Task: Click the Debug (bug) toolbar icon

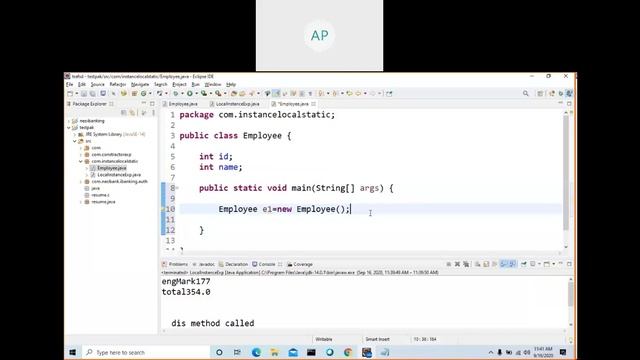Action: click(x=176, y=93)
